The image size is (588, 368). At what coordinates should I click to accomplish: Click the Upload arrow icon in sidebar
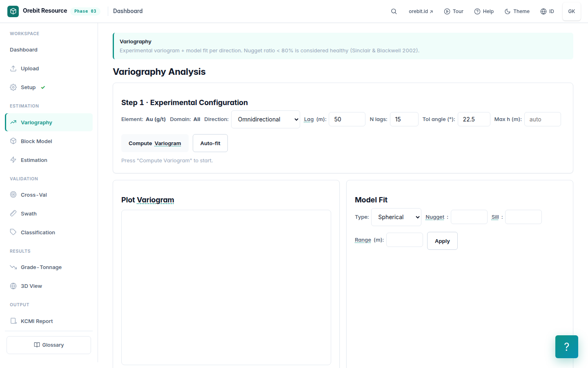(13, 69)
